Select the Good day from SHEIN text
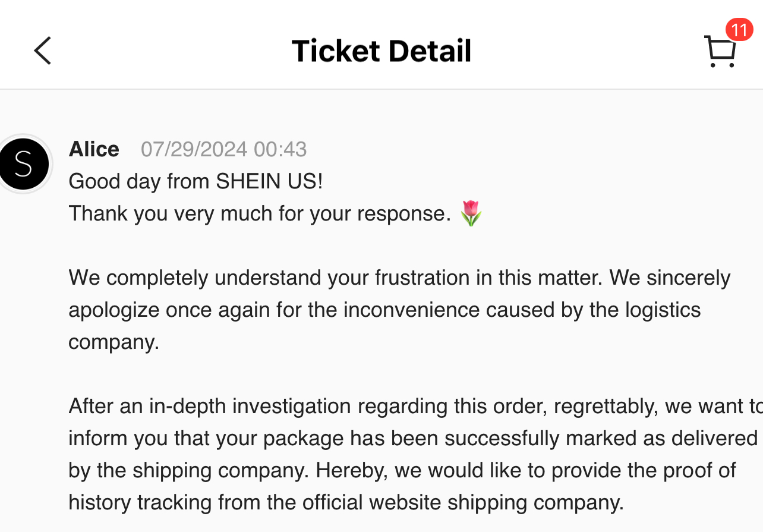The width and height of the screenshot is (763, 532). pyautogui.click(x=196, y=181)
